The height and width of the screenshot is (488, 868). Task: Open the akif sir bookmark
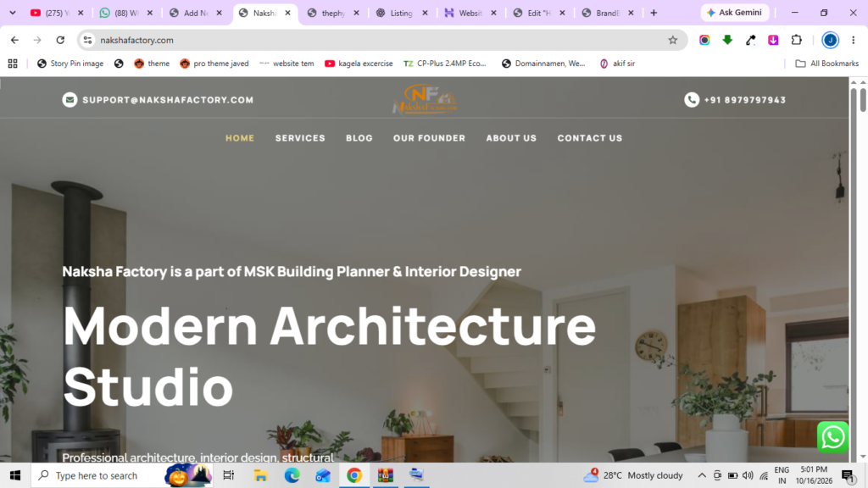617,64
